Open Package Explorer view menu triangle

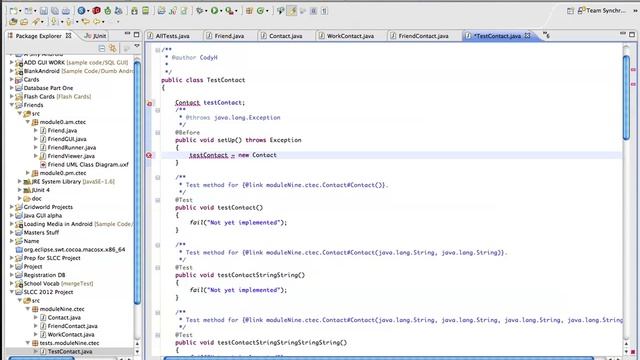(137, 46)
